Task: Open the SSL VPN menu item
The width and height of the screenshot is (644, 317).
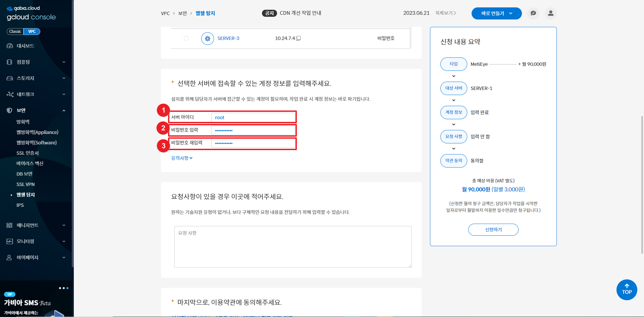Action: click(x=25, y=184)
